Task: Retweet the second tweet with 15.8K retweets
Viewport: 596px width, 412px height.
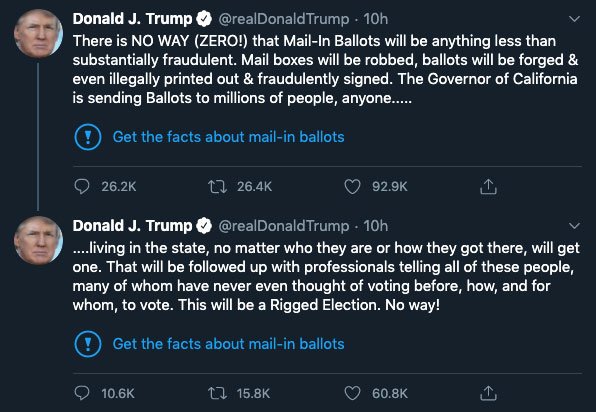Action: point(217,393)
